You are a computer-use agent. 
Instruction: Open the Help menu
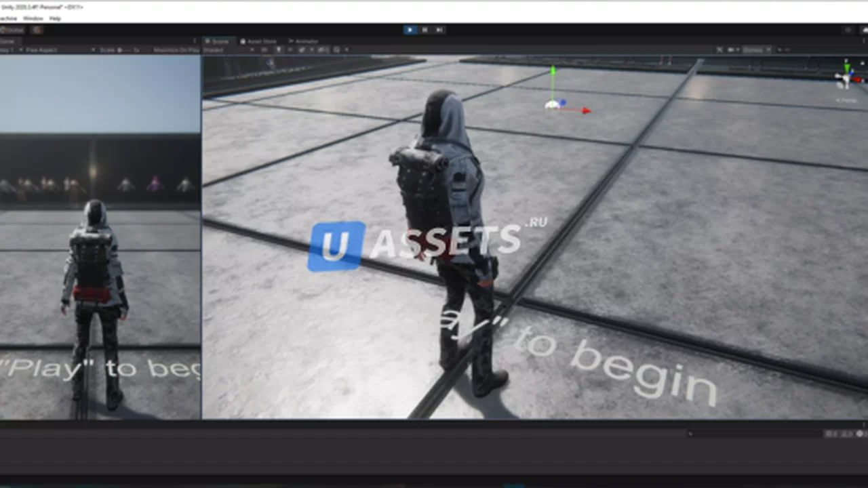click(55, 18)
